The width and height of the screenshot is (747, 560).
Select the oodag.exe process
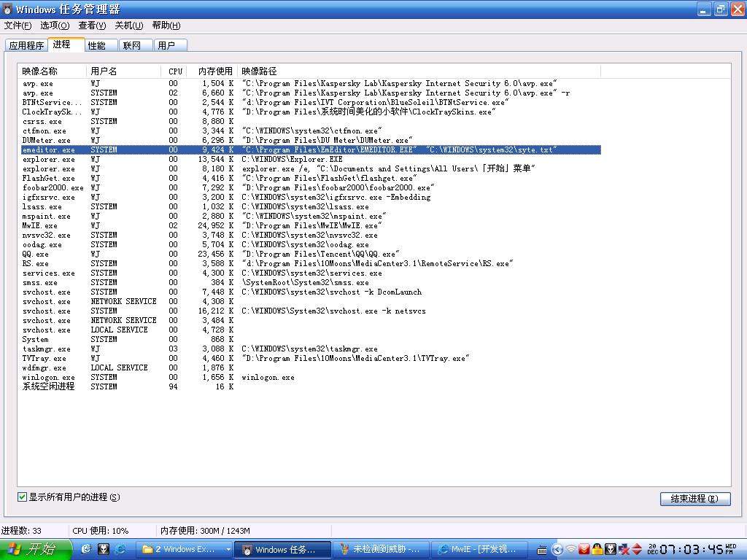pyautogui.click(x=311, y=245)
